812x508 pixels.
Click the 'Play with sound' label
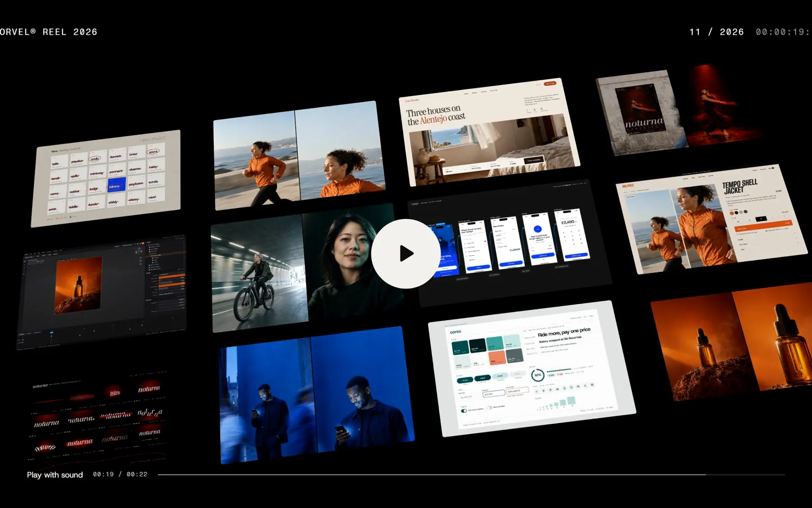pos(55,475)
